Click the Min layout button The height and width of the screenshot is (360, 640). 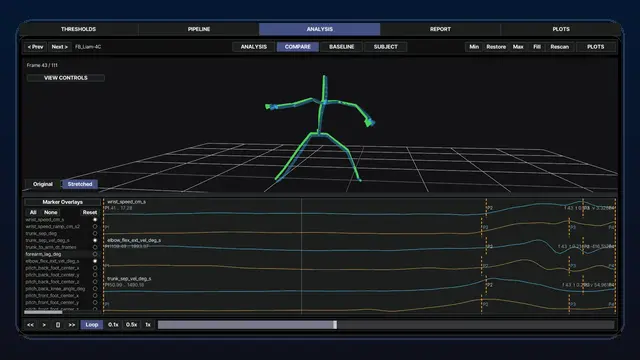point(474,47)
